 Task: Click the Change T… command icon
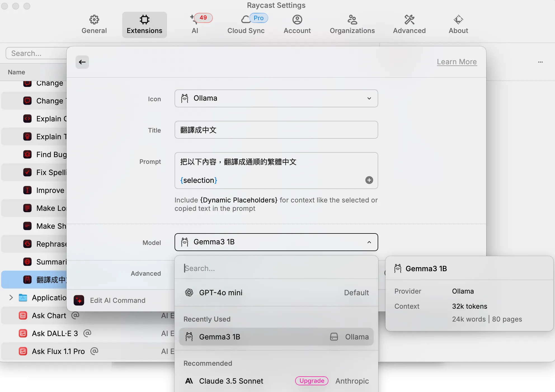point(27,101)
